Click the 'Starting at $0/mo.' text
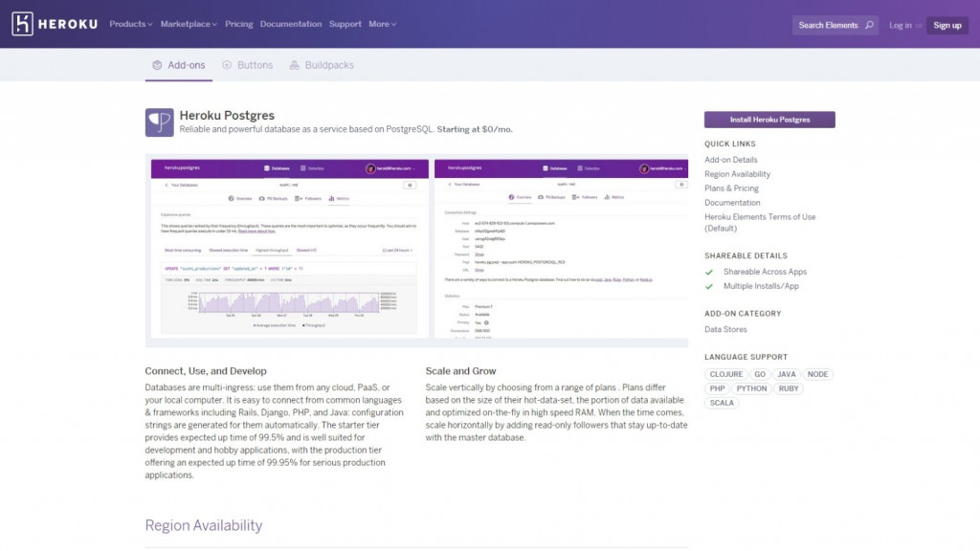This screenshot has height=551, width=980. click(475, 129)
